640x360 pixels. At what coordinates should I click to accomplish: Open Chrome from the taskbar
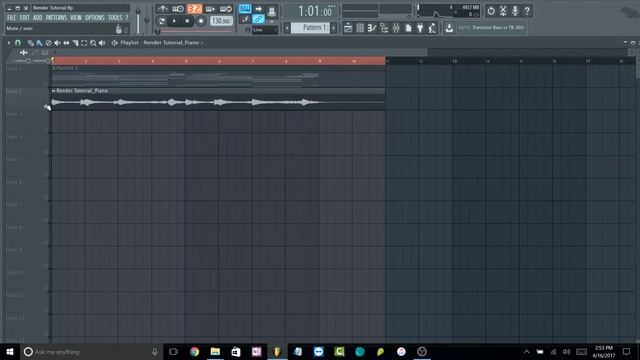(x=195, y=351)
